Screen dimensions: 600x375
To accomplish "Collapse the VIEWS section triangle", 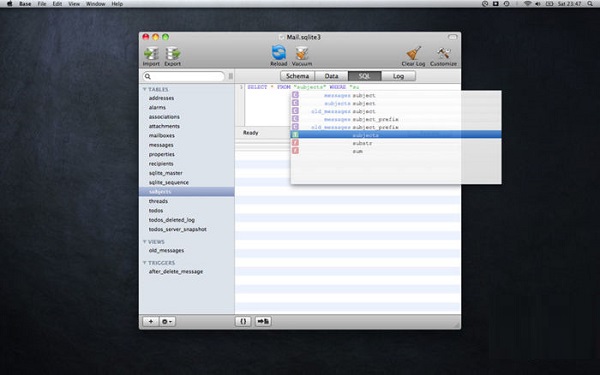I will point(145,242).
